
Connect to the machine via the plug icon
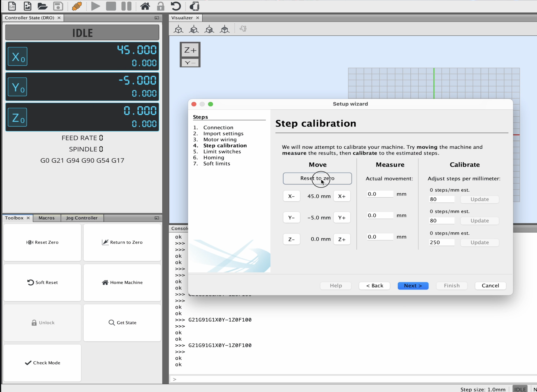click(77, 6)
